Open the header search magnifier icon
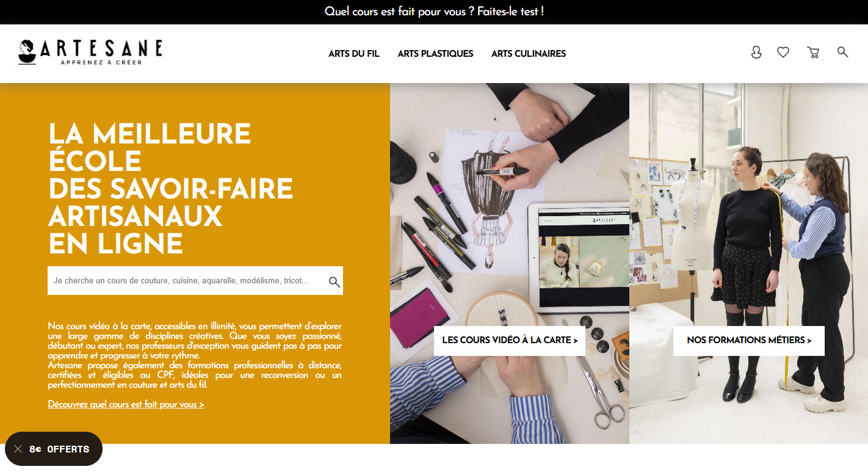The height and width of the screenshot is (472, 868). [x=843, y=52]
